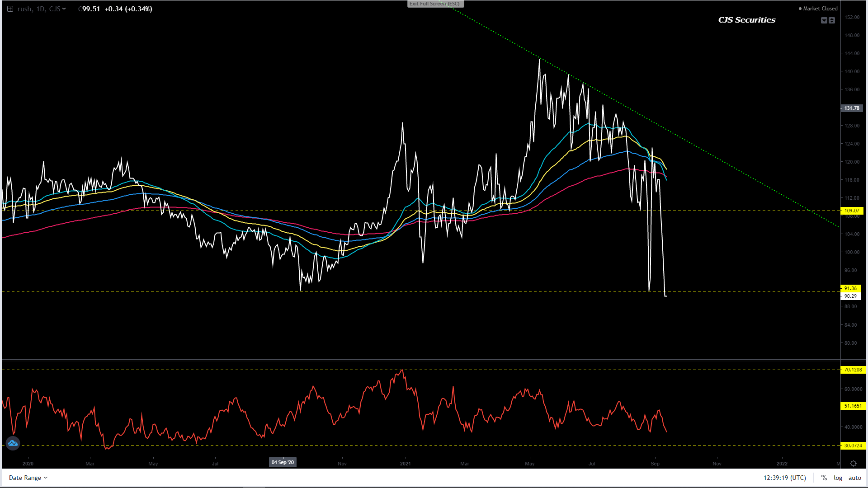
Task: Toggle log scale mode
Action: click(838, 478)
